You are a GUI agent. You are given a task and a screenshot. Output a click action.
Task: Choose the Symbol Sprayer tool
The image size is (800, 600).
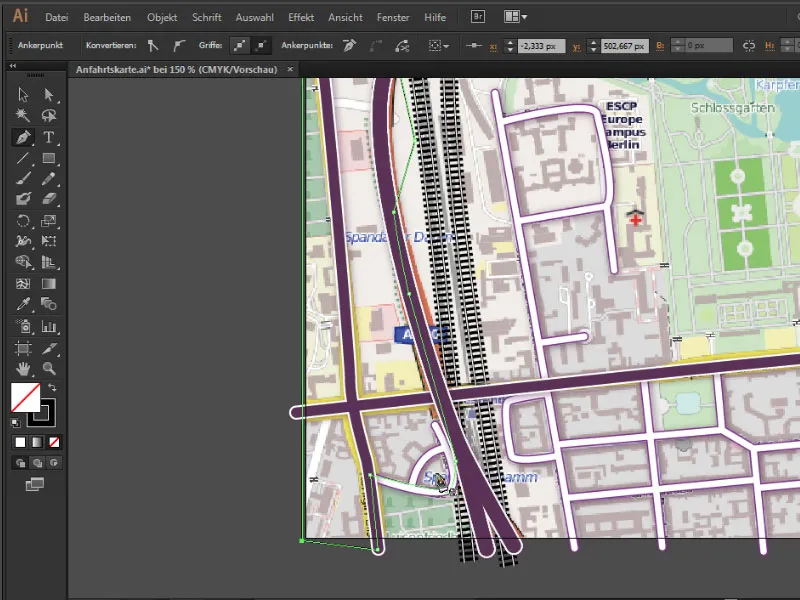tap(23, 326)
